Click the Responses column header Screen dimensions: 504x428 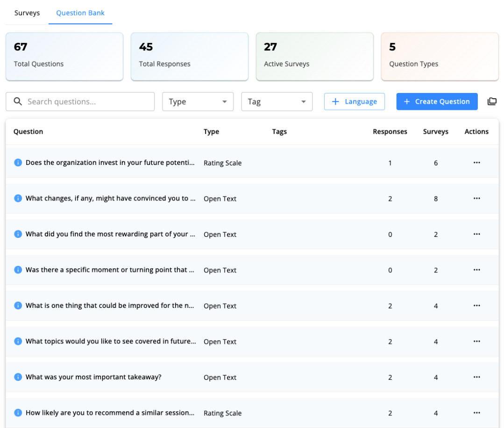click(390, 132)
